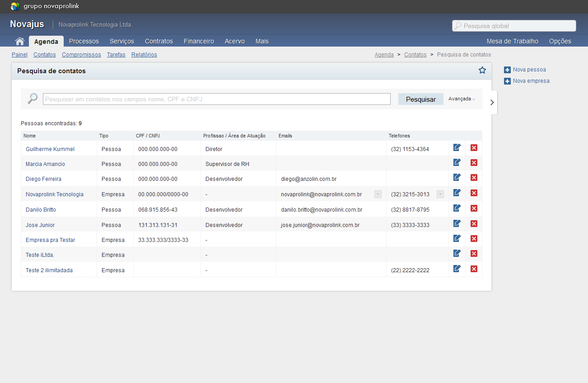Screen dimensions: 588x383
Task: Click edit icon for Guilherme Kummel
Action: (x=457, y=147)
